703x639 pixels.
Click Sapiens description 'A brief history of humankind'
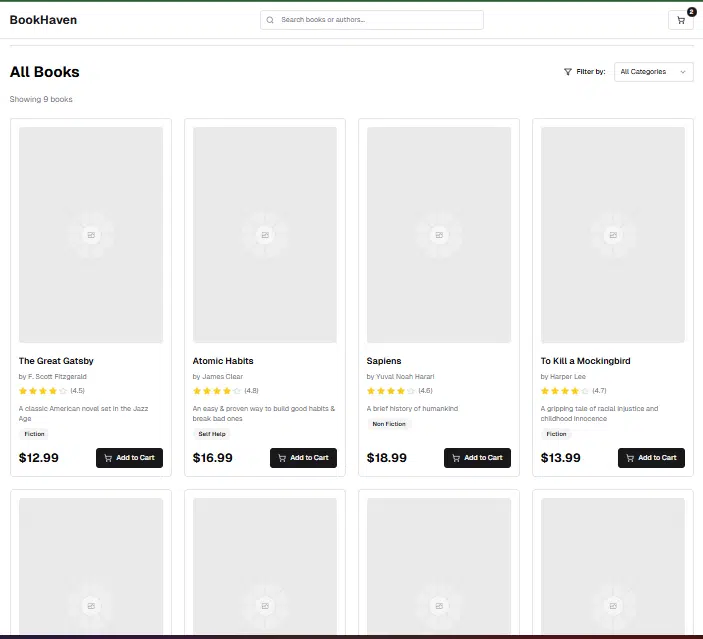point(412,409)
